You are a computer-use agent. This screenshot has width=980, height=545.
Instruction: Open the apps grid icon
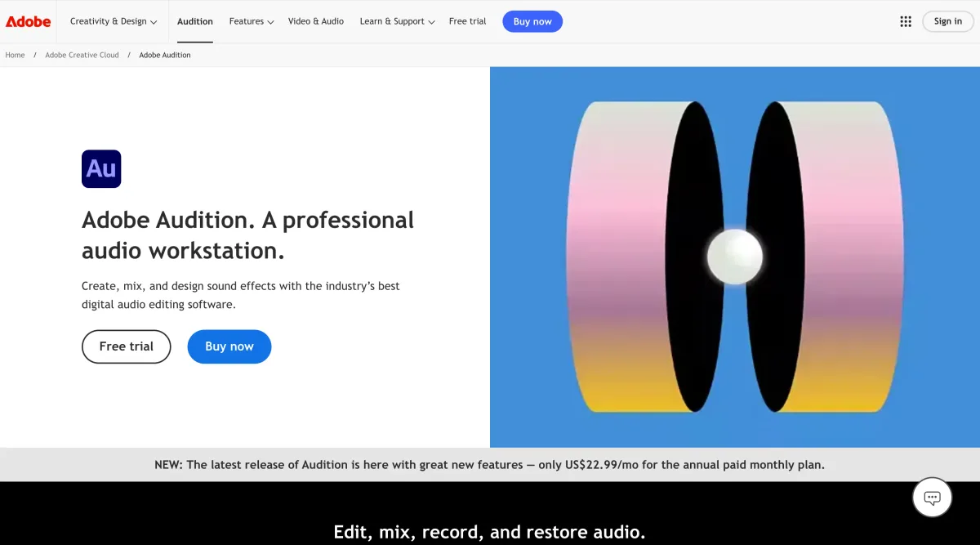pos(906,21)
